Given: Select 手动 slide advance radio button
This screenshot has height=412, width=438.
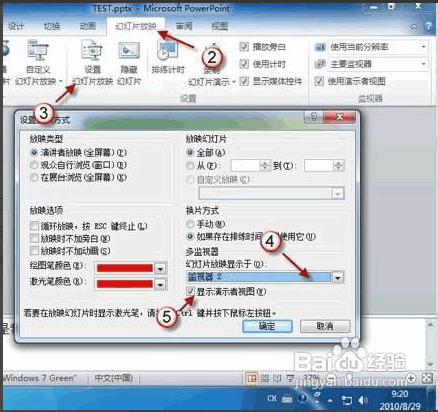Looking at the screenshot, I should (x=190, y=224).
